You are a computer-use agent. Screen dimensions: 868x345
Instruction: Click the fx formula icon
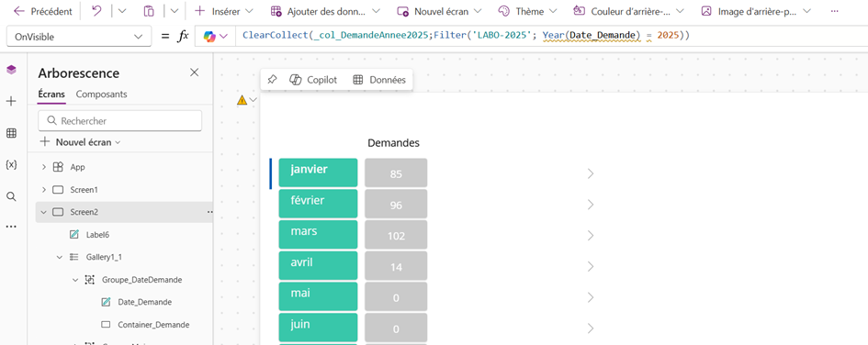[183, 37]
